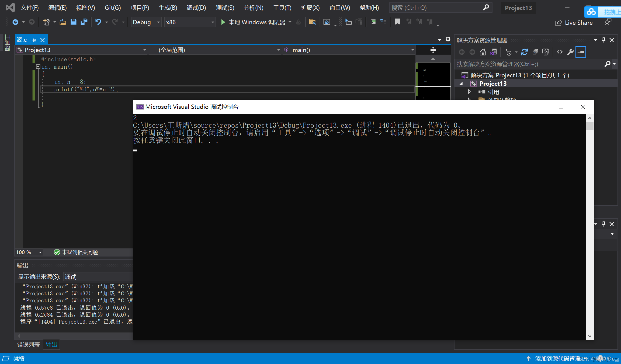Save the current file with disk icon
Image resolution: width=621 pixels, height=364 pixels.
pos(73,22)
